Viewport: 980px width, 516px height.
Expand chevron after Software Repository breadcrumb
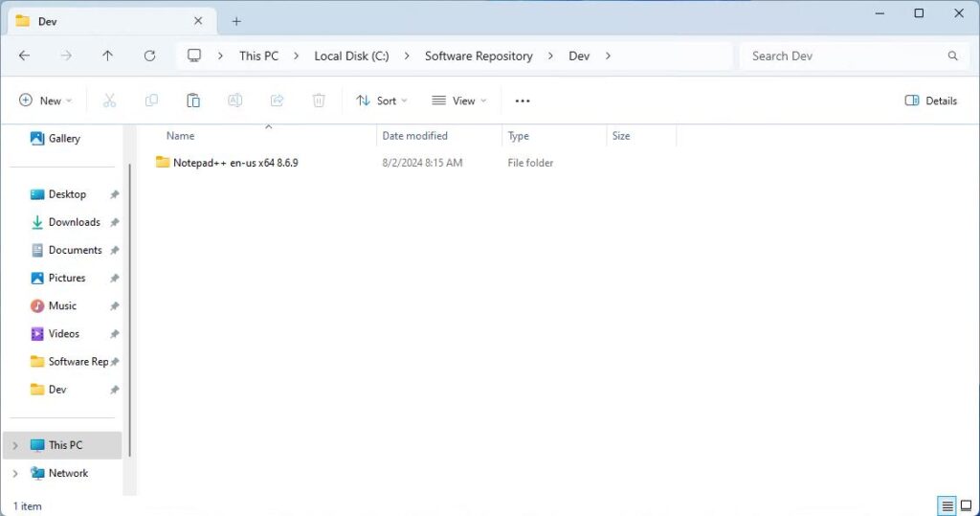pos(550,56)
